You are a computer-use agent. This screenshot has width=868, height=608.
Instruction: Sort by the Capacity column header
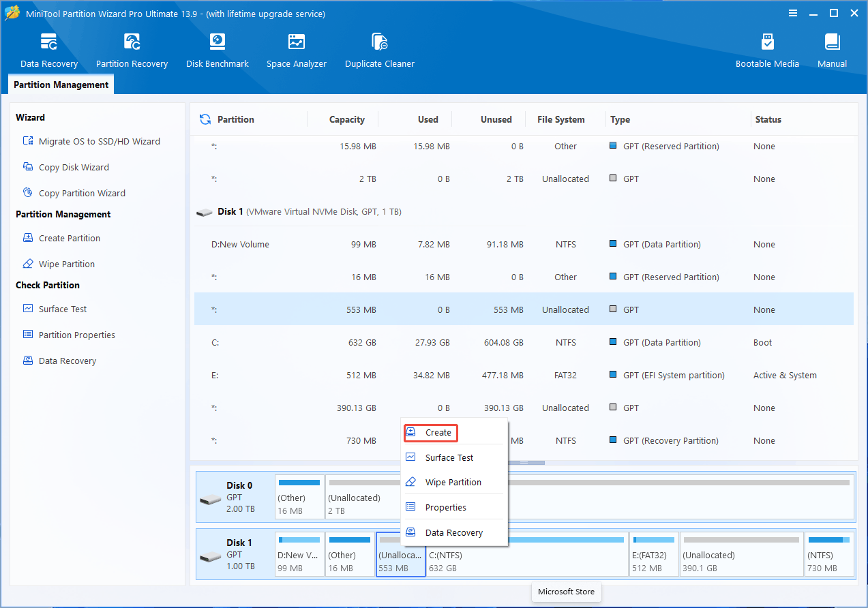click(347, 119)
